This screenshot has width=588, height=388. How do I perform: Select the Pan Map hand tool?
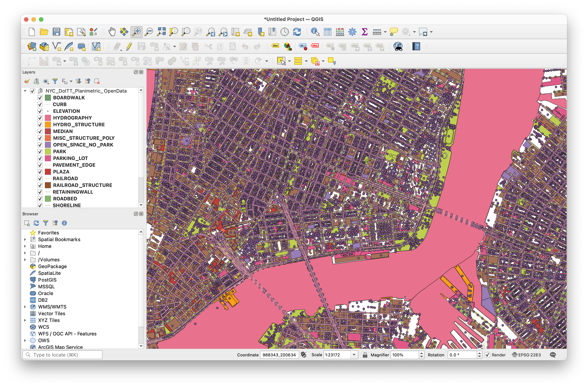pyautogui.click(x=112, y=32)
